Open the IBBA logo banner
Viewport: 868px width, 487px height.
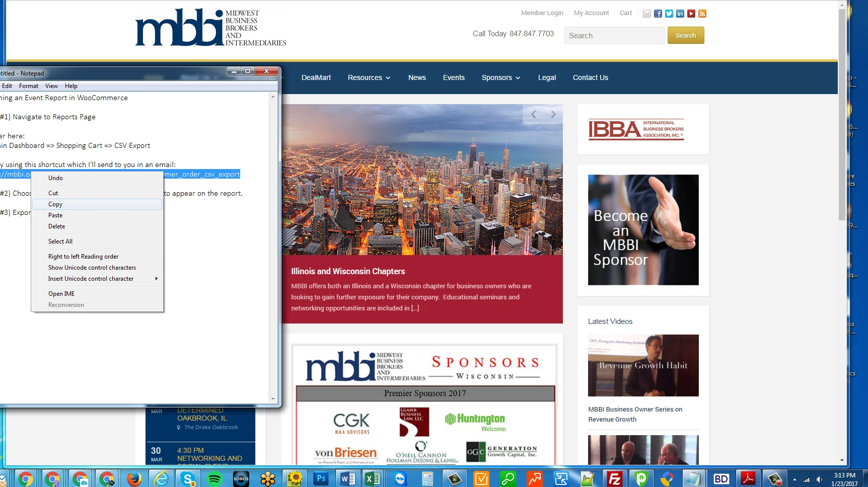[x=636, y=129]
